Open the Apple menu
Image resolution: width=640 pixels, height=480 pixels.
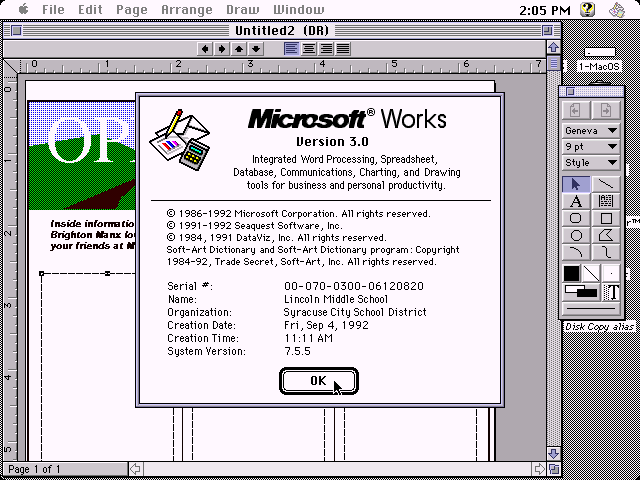pos(23,9)
